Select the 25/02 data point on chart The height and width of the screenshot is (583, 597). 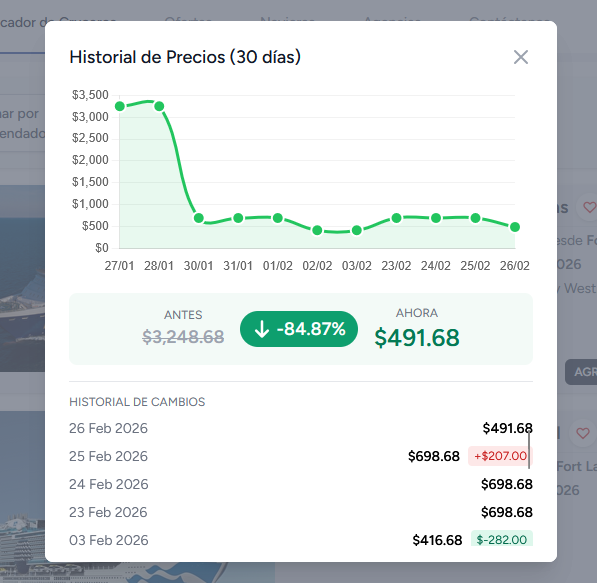click(x=476, y=218)
